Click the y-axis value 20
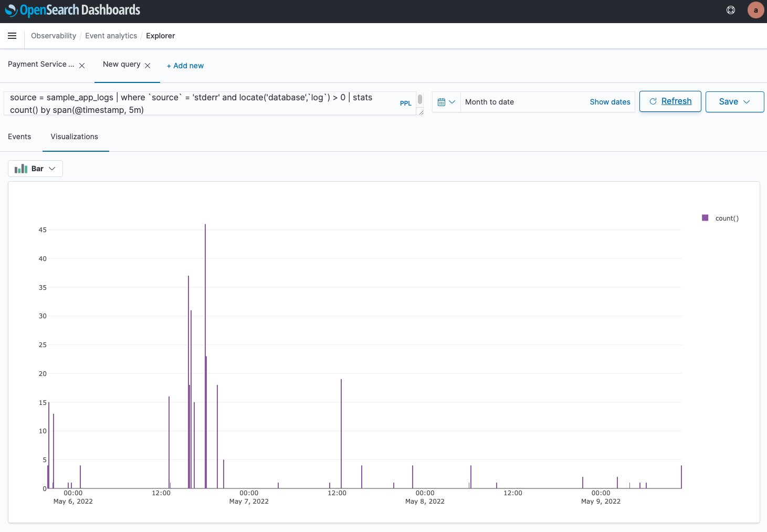The height and width of the screenshot is (532, 767). (43, 373)
